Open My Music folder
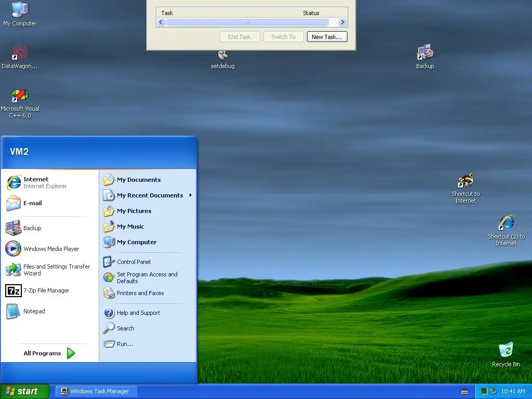Viewport: 532px width, 399px height. point(148,227)
